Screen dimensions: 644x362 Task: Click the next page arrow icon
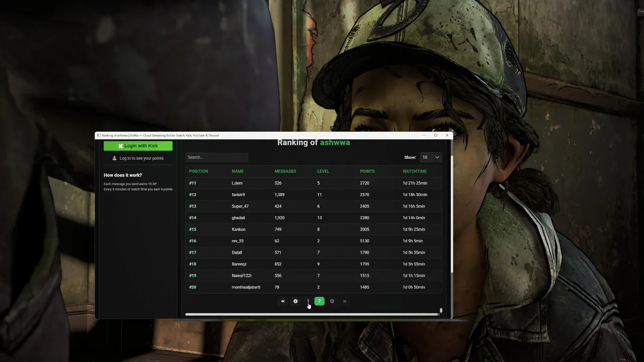click(332, 301)
